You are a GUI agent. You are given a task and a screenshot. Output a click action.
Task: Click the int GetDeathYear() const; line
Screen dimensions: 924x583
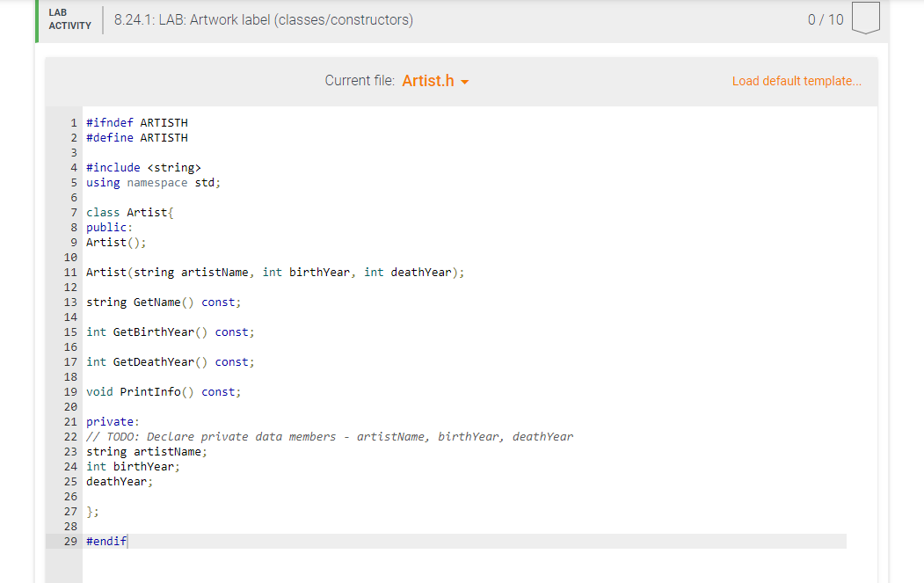coord(171,362)
